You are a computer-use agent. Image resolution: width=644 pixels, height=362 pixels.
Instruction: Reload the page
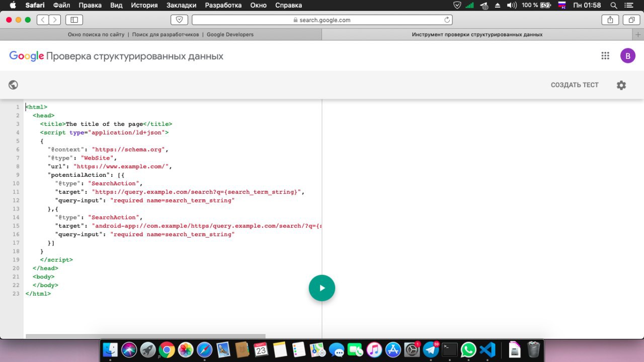[x=447, y=20]
